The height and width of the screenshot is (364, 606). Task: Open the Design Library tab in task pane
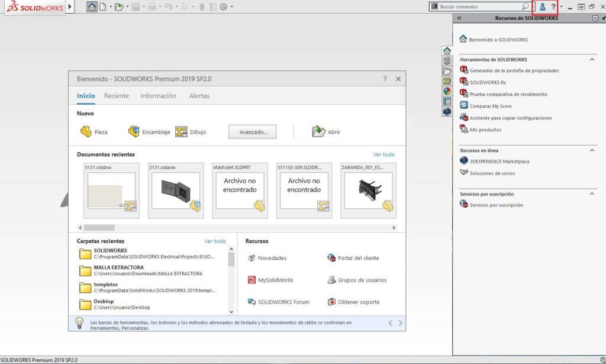click(x=447, y=60)
